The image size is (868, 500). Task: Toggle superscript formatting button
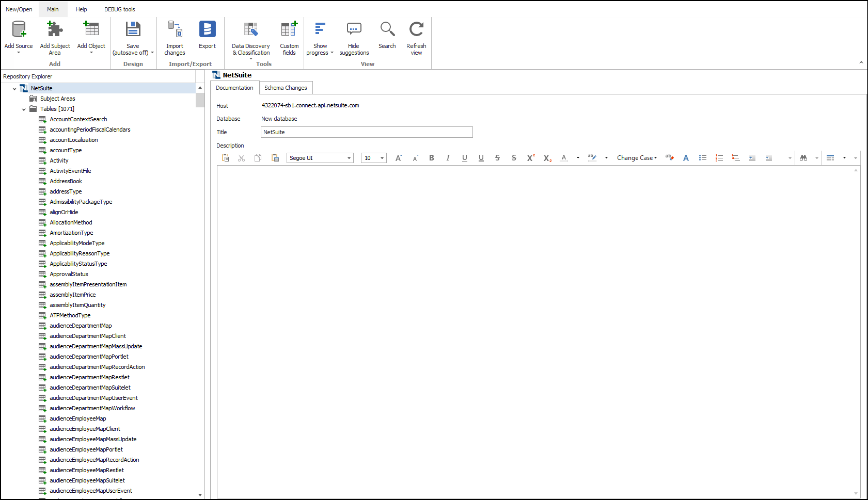coord(530,158)
